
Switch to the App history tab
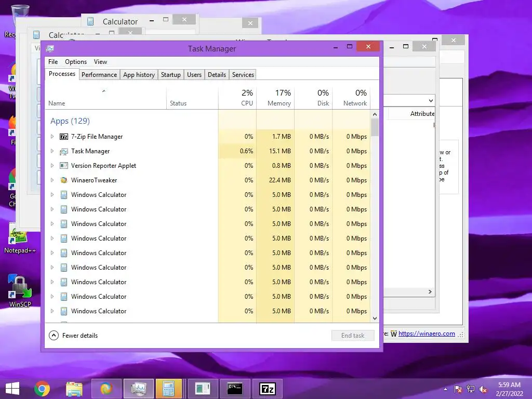[139, 75]
